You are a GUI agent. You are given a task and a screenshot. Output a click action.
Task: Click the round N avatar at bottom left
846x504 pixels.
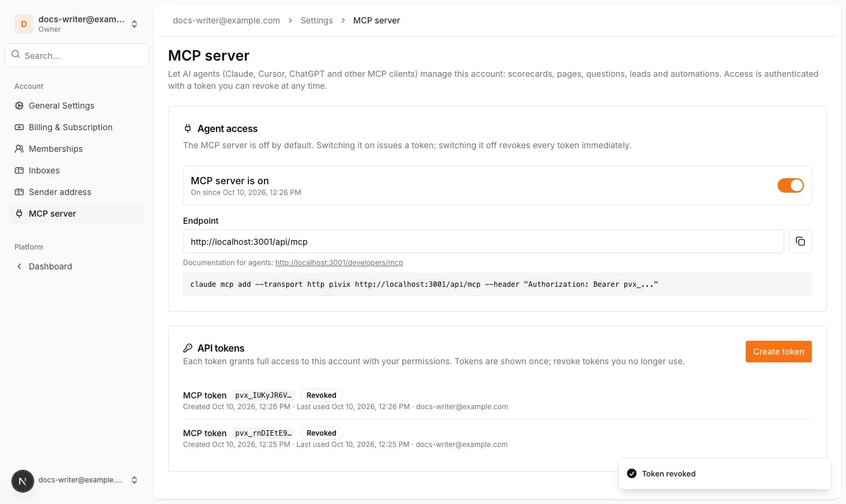23,481
